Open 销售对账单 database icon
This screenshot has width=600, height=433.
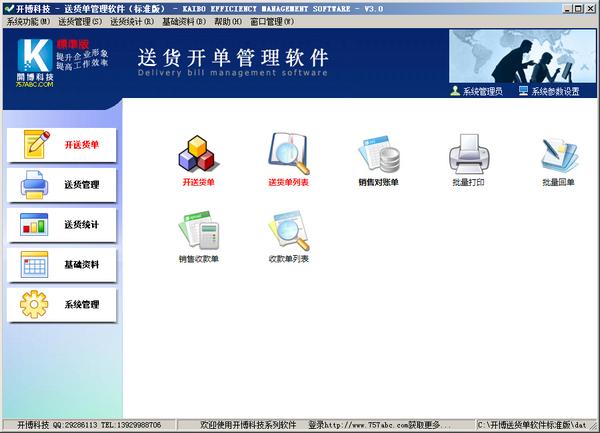(x=379, y=154)
